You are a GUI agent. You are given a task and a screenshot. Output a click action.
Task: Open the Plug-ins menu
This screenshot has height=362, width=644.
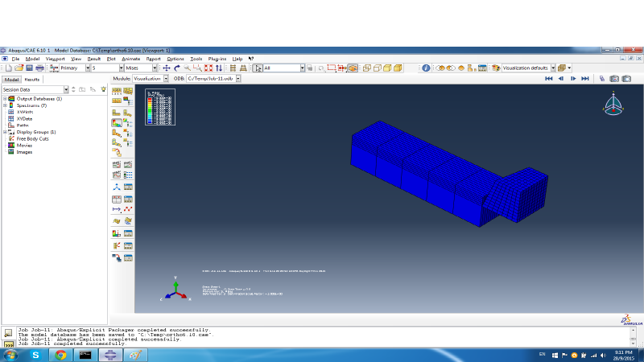(217, 59)
